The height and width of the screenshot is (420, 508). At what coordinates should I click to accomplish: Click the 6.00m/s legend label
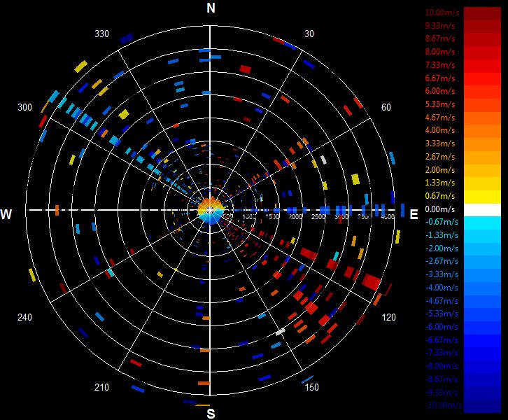(x=440, y=91)
